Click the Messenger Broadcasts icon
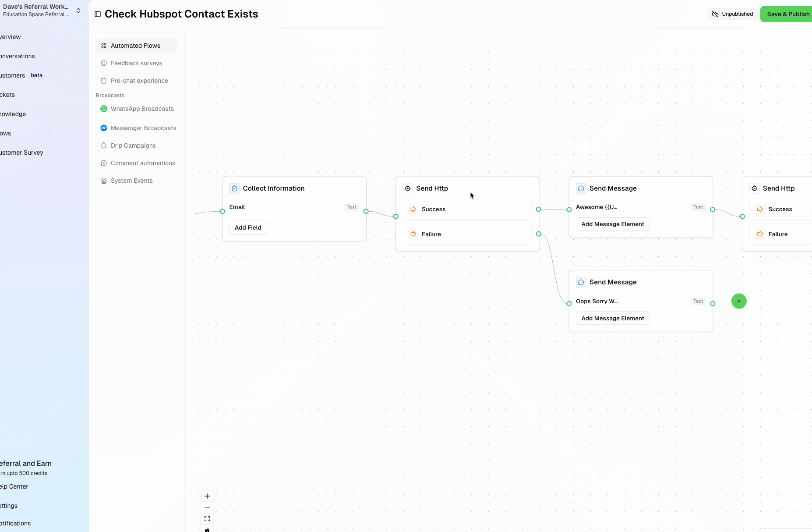Screen dimensions: 812x532 point(103,128)
